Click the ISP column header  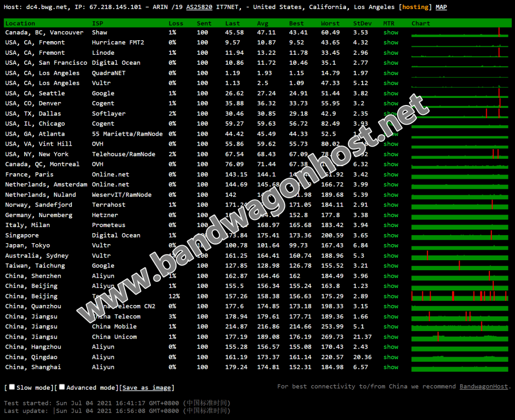(98, 23)
